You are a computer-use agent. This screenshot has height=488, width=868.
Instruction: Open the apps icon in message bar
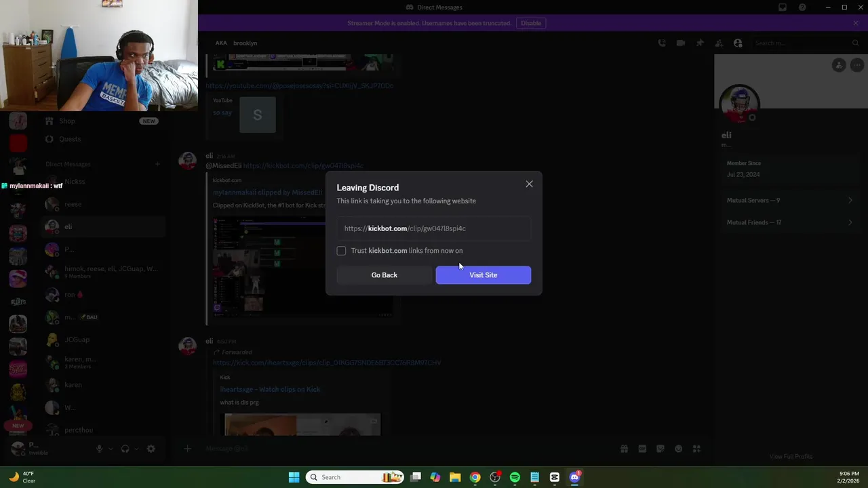pos(696,449)
